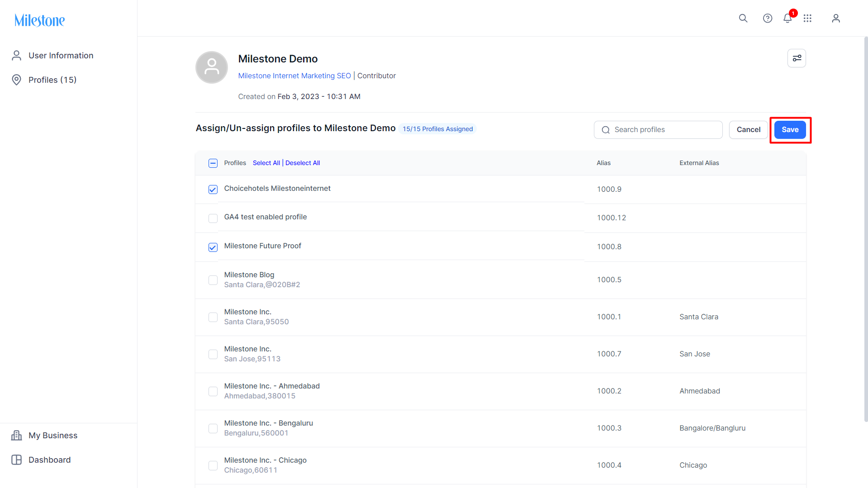Open the apps grid menu

tap(807, 18)
